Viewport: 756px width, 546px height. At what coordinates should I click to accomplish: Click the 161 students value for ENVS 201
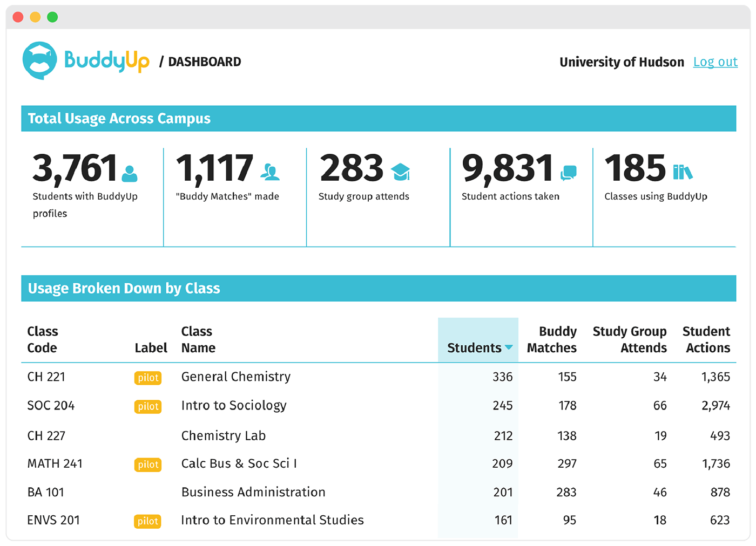tap(503, 520)
